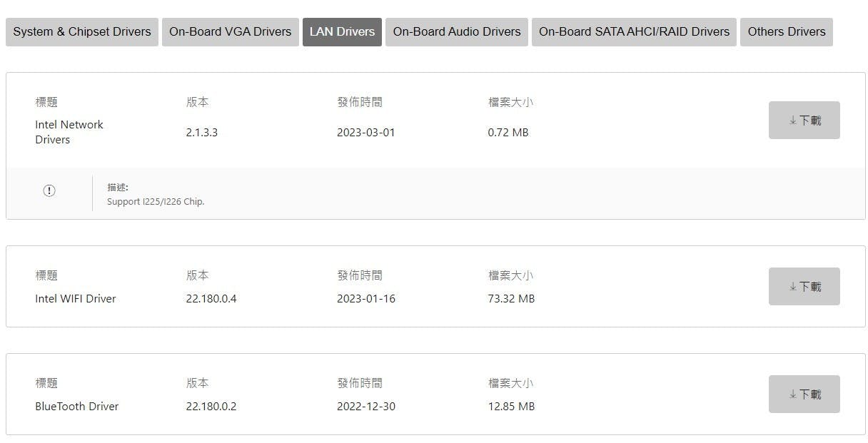This screenshot has width=868, height=443.
Task: Download the Intel Network Drivers package
Action: [x=804, y=121]
